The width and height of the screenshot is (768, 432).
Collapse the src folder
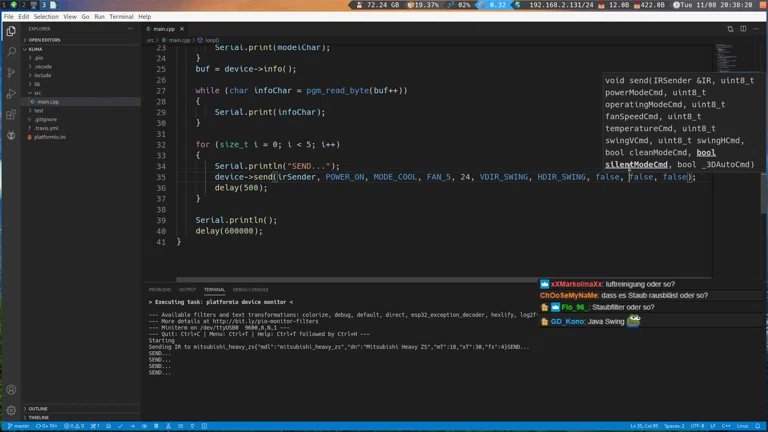pos(38,93)
